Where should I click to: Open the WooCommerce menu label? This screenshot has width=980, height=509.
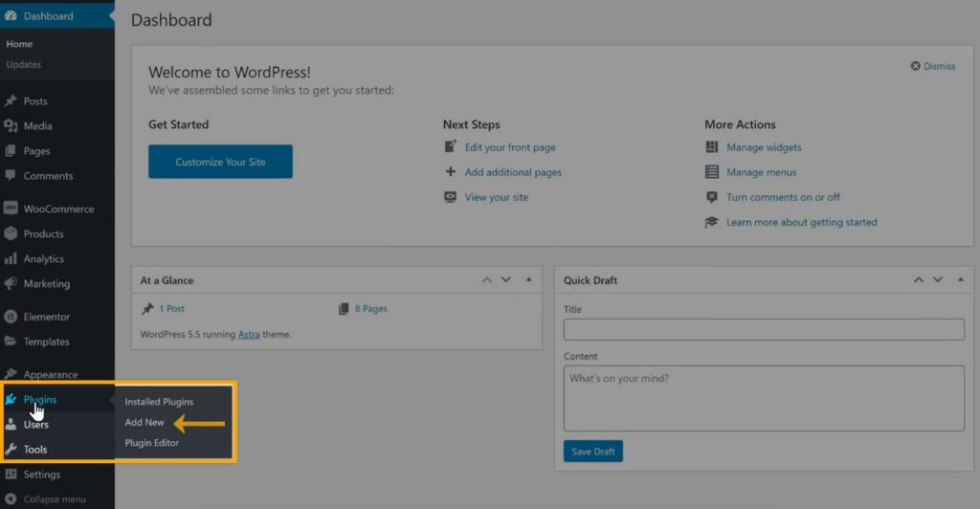pyautogui.click(x=58, y=209)
